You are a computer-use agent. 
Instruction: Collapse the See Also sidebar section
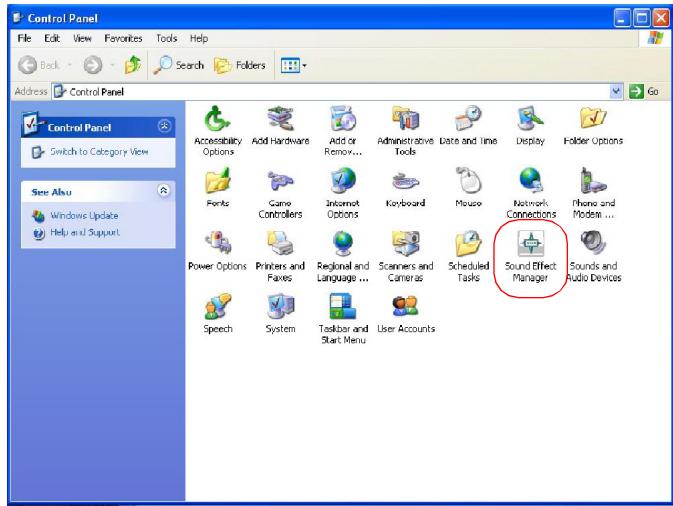164,191
